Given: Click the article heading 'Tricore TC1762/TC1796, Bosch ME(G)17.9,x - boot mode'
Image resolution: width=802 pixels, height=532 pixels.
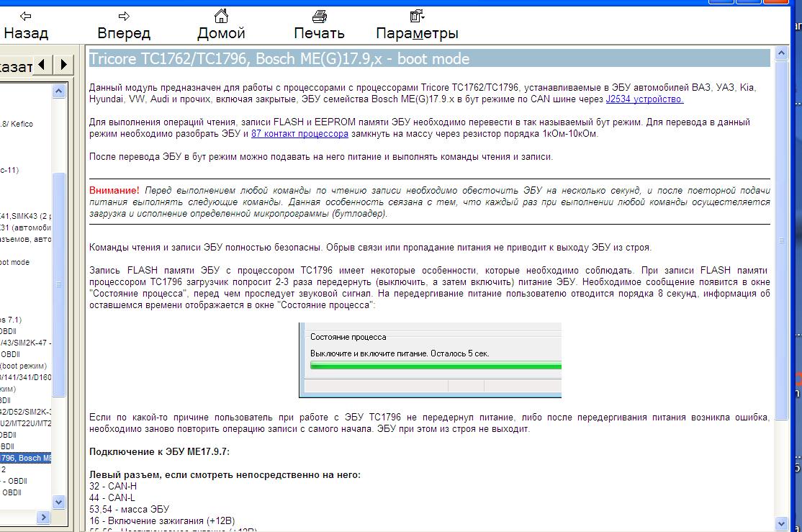Looking at the screenshot, I should (x=279, y=59).
